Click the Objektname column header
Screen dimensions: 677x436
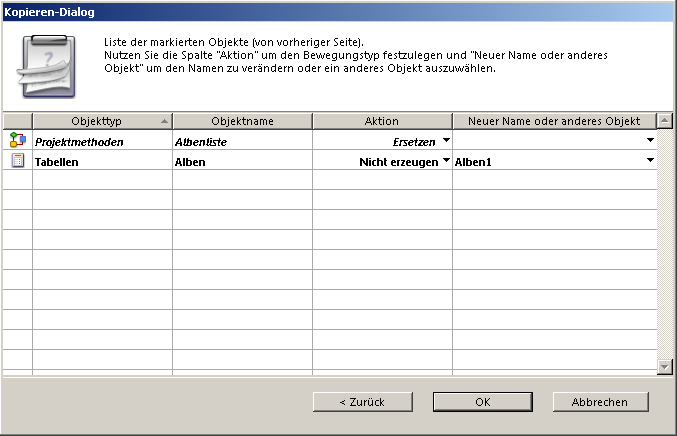[242, 121]
